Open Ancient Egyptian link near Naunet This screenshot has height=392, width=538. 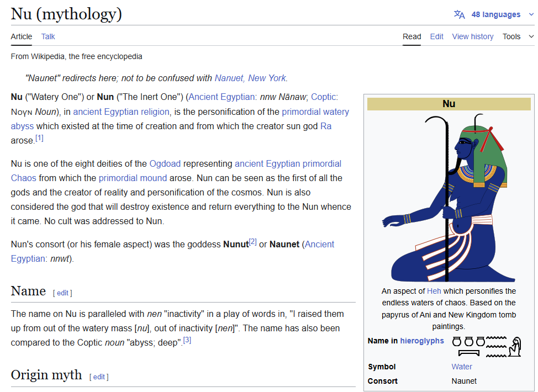[319, 244]
